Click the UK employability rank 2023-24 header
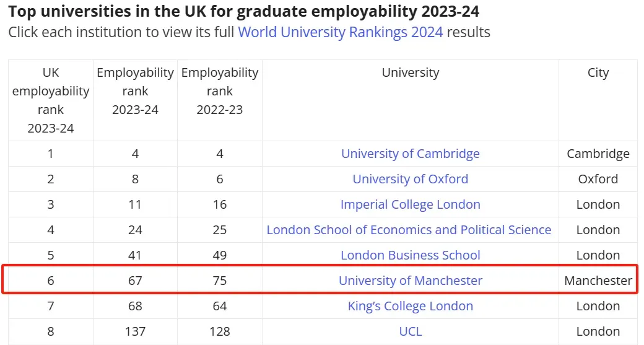The width and height of the screenshot is (644, 345). click(51, 100)
